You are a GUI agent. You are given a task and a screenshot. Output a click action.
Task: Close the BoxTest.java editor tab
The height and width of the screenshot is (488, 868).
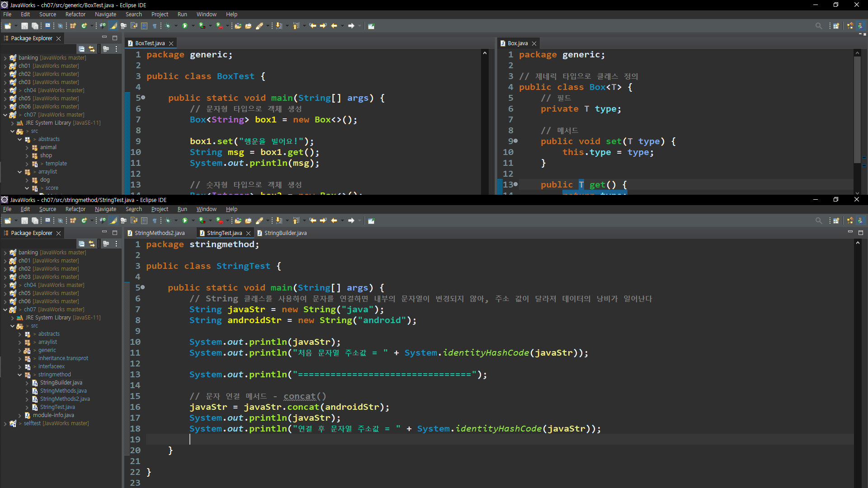(x=171, y=43)
